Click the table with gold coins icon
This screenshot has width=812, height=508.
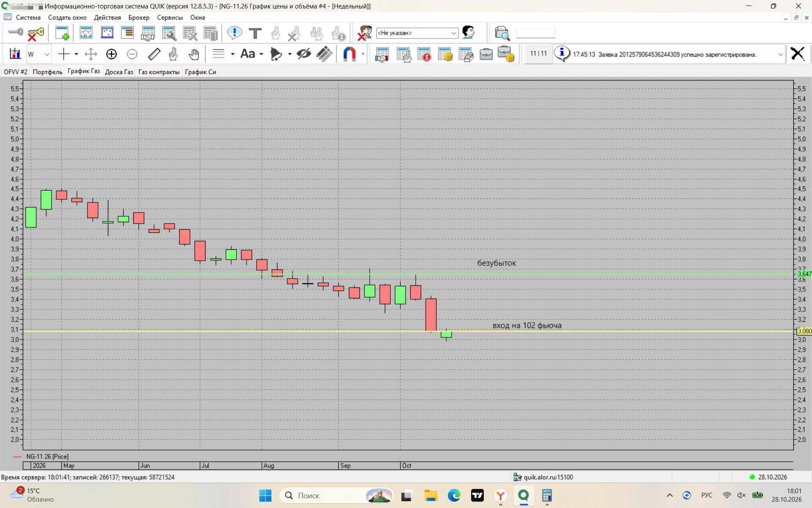tap(445, 55)
